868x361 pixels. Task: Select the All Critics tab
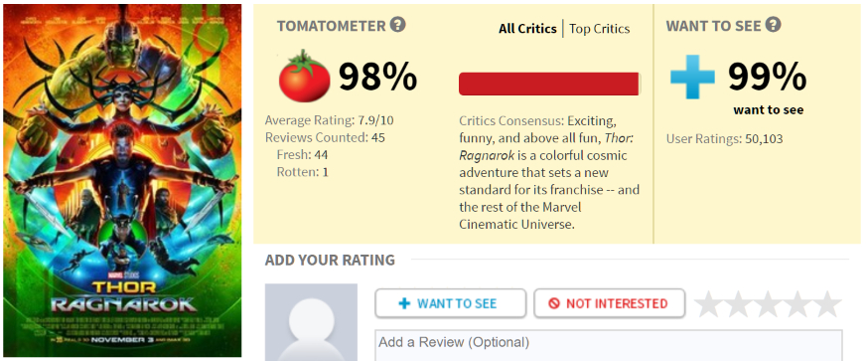(527, 29)
